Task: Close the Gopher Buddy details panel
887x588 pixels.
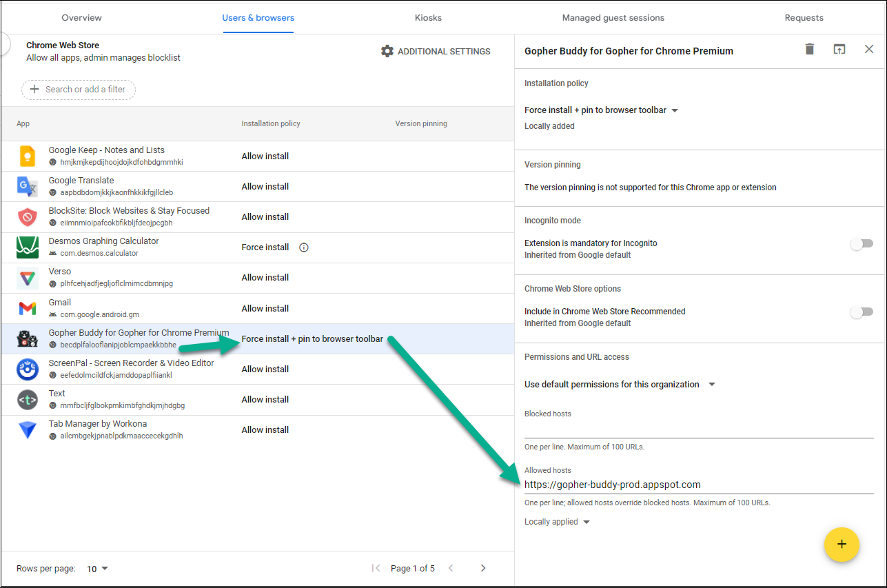Action: (x=869, y=49)
